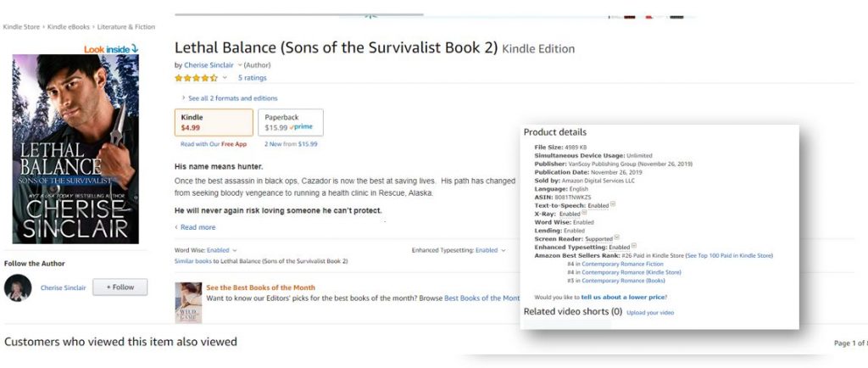Viewport: 868px width, 368px height.
Task: Select the Paperback $15.99 format tab
Action: 290,122
